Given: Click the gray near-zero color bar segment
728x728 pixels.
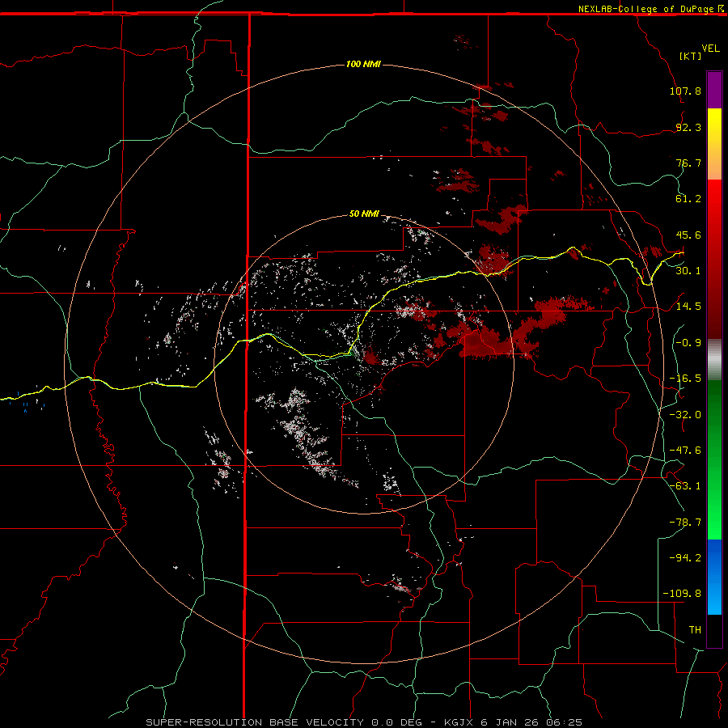Looking at the screenshot, I should (x=714, y=358).
